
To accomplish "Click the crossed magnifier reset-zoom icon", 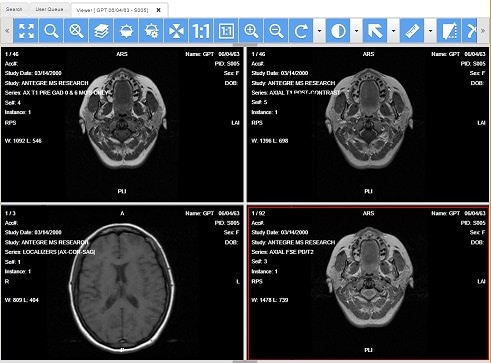I will tap(76, 31).
